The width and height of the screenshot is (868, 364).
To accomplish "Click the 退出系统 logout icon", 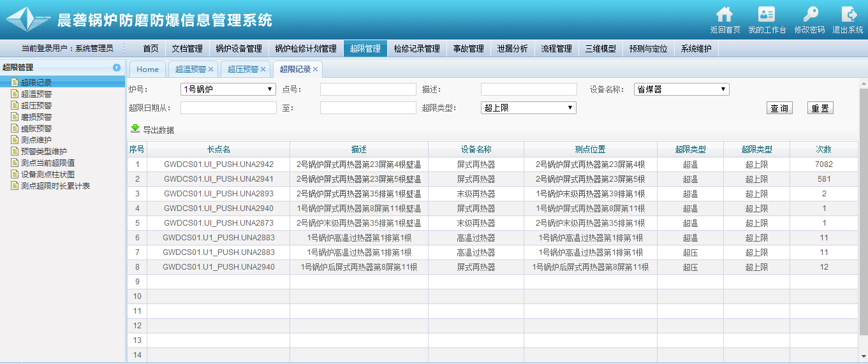I will 848,15.
